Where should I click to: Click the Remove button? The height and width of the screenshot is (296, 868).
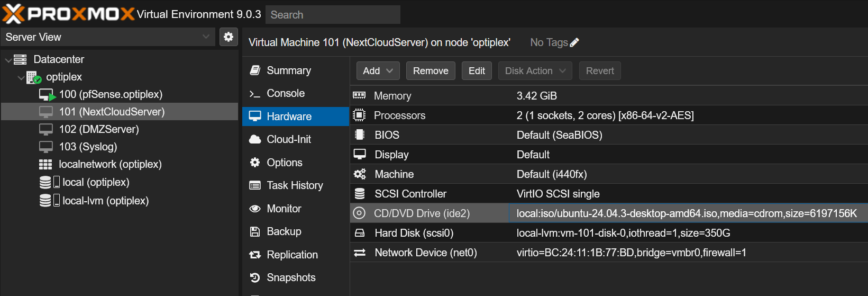click(x=431, y=71)
